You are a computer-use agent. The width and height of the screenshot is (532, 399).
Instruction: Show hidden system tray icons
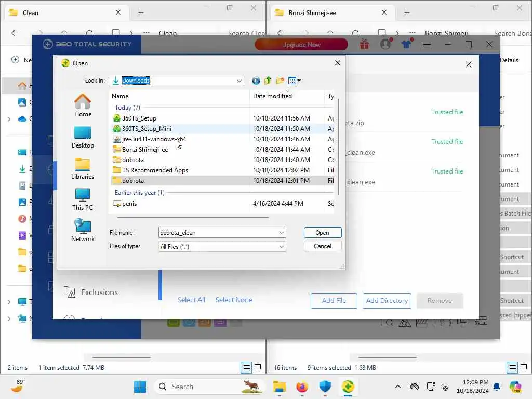click(398, 387)
